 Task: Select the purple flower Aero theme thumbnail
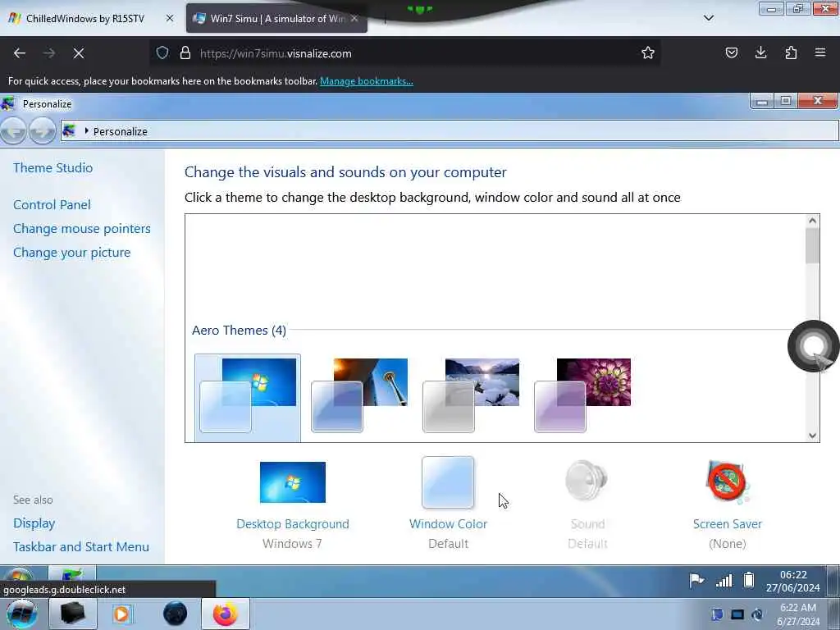pyautogui.click(x=582, y=395)
